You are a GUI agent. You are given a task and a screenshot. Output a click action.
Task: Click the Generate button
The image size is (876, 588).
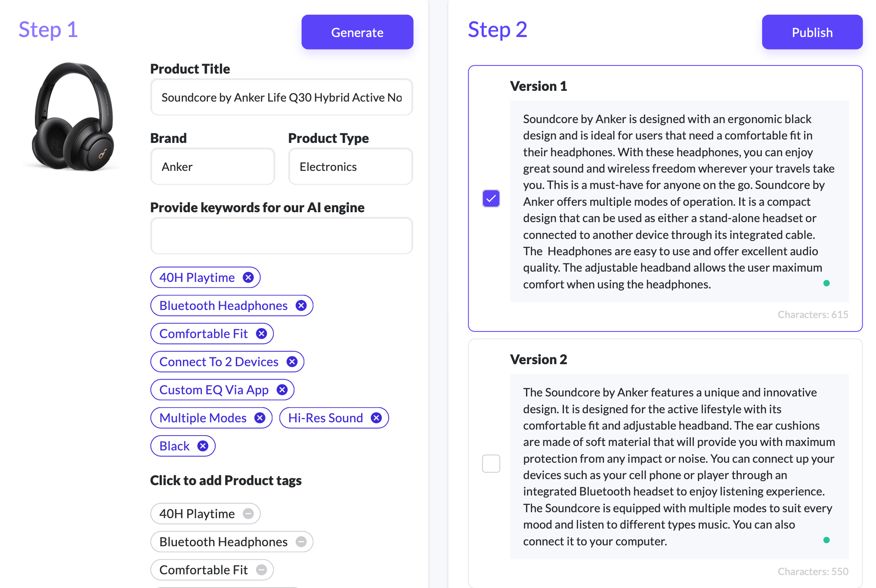click(357, 32)
